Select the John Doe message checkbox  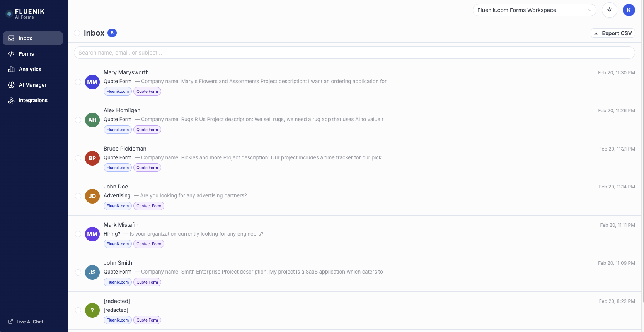pos(78,196)
